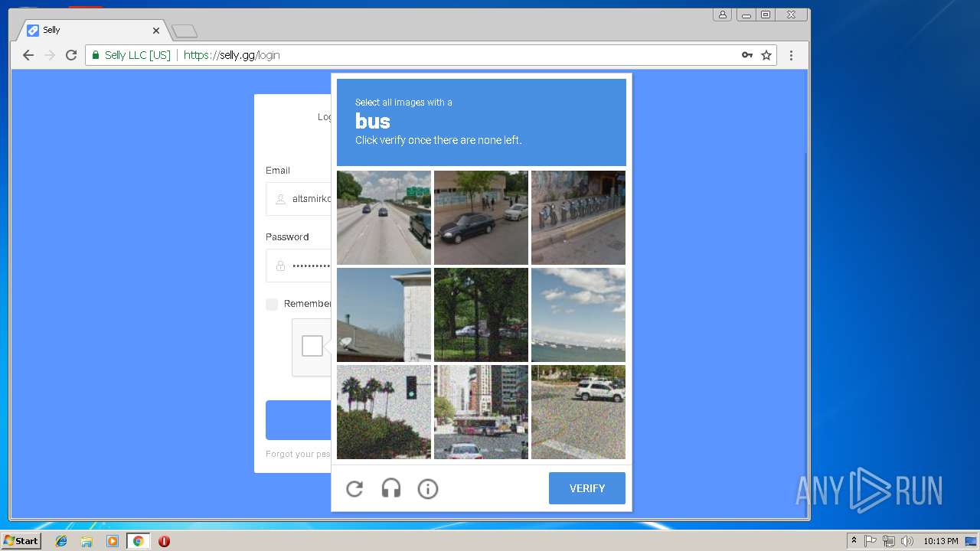This screenshot has width=980, height=551.
Task: Click the taskbar clock 10:13 PM
Action: tap(940, 541)
